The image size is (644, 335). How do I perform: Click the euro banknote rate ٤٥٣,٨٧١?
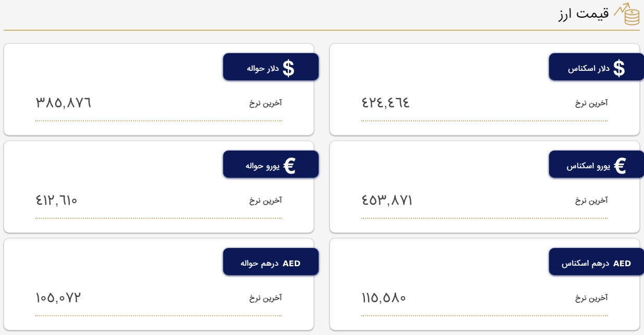pos(387,200)
